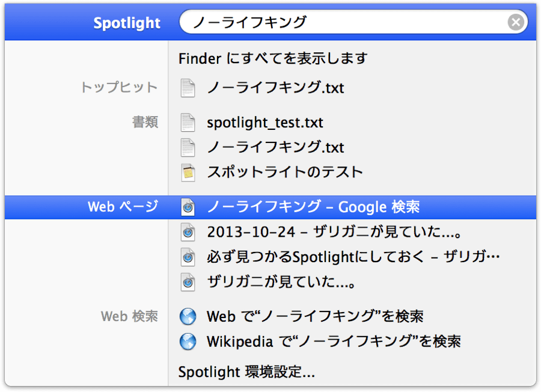This screenshot has width=541, height=392.
Task: Click globe icon next to Web で検索
Action: (188, 316)
